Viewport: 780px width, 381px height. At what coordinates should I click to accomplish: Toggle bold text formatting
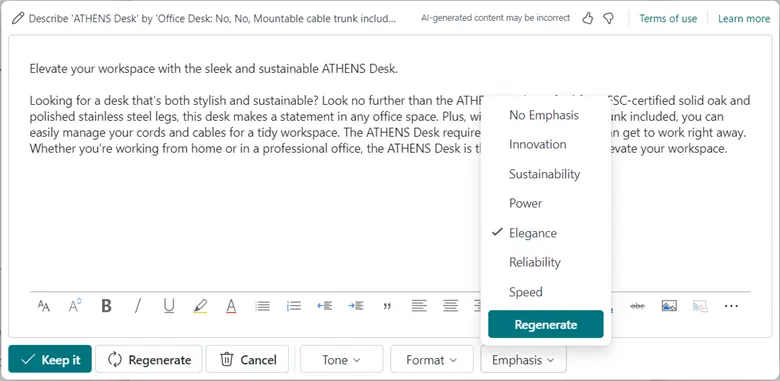click(106, 306)
